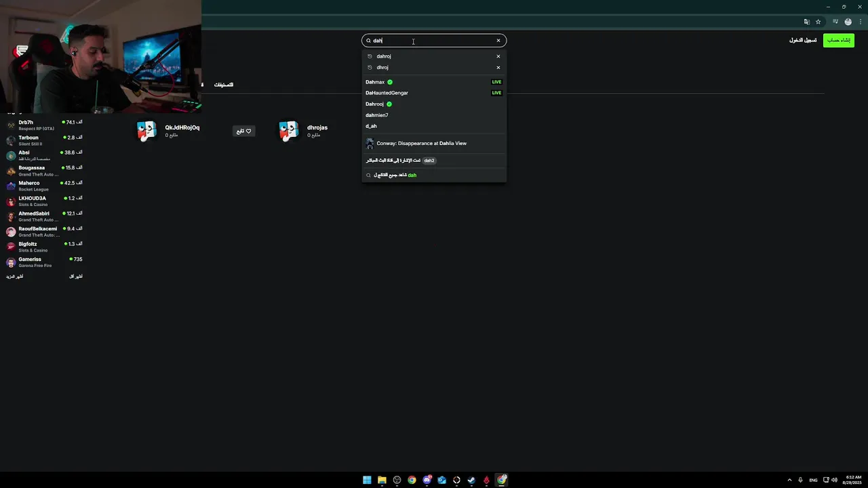Viewport: 868px width, 488px height.
Task: Click the Maherco avatar icon in sidebar
Action: click(x=11, y=186)
